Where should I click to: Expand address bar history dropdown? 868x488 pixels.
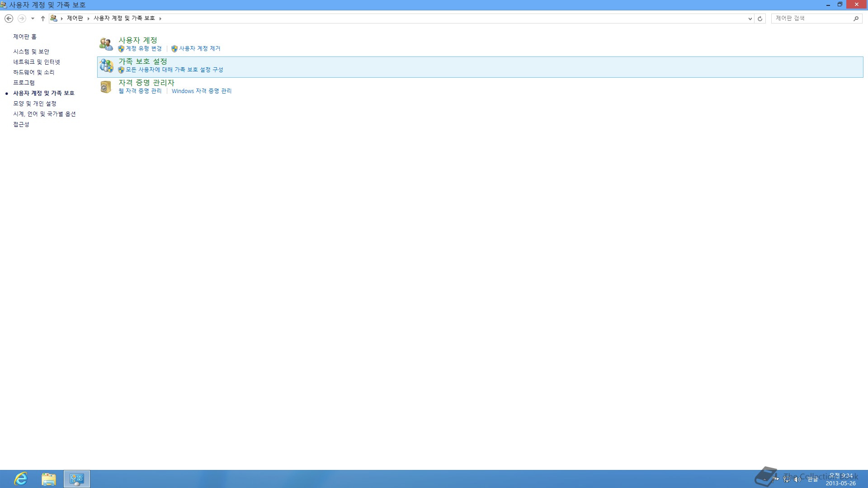(x=750, y=19)
